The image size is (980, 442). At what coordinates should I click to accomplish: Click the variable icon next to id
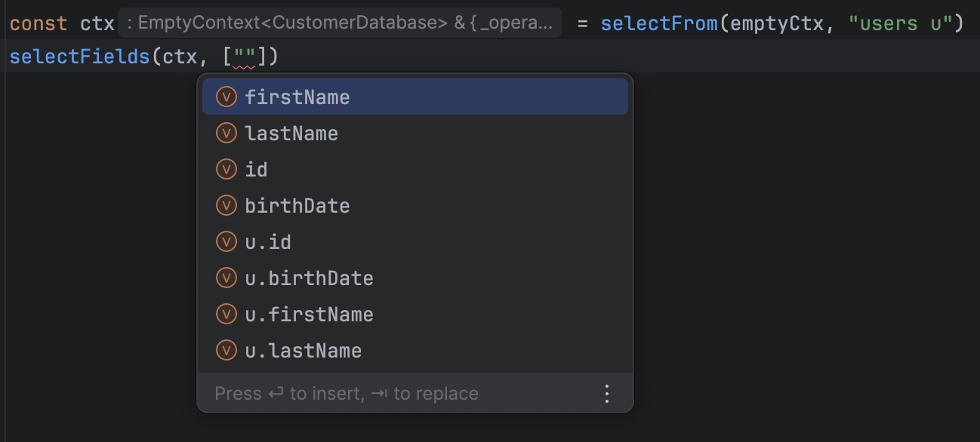coord(227,170)
